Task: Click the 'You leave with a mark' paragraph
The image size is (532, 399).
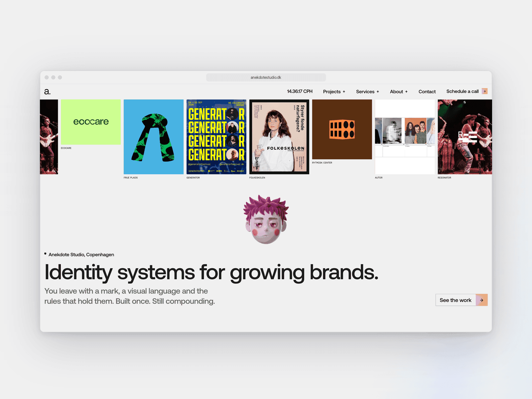Action: (130, 296)
